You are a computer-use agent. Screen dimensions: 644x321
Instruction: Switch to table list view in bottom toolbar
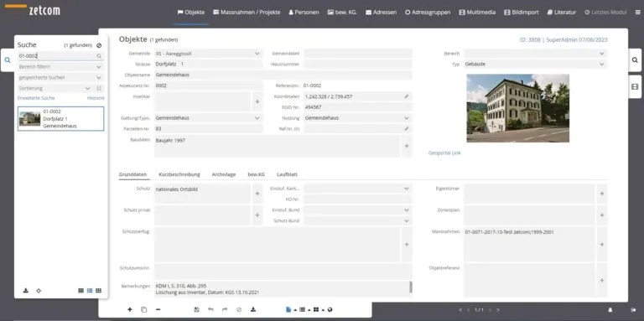coord(302,309)
